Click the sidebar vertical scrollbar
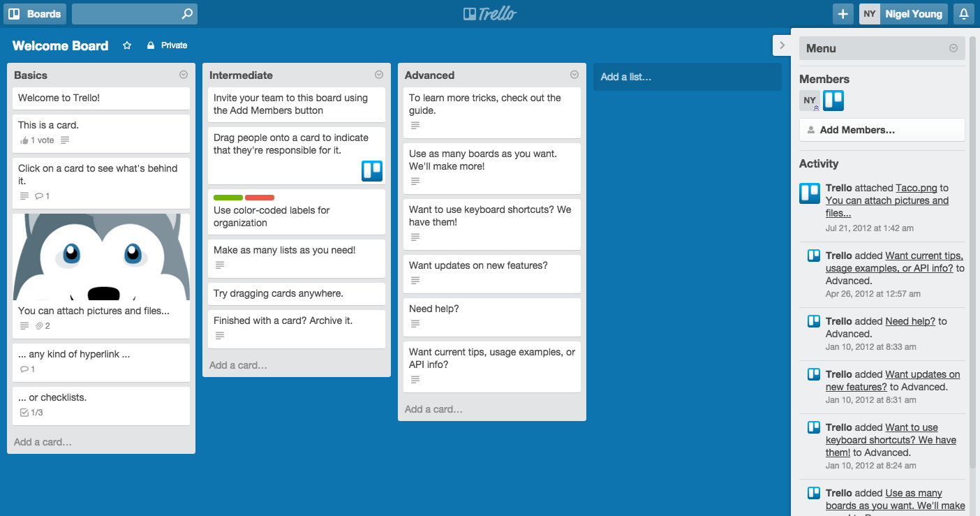The image size is (980, 516). click(x=972, y=251)
